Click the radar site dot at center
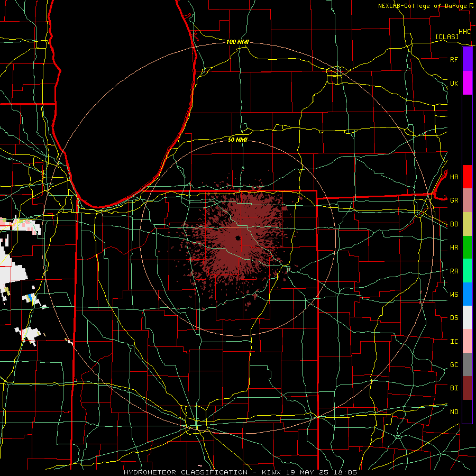 click(x=237, y=238)
